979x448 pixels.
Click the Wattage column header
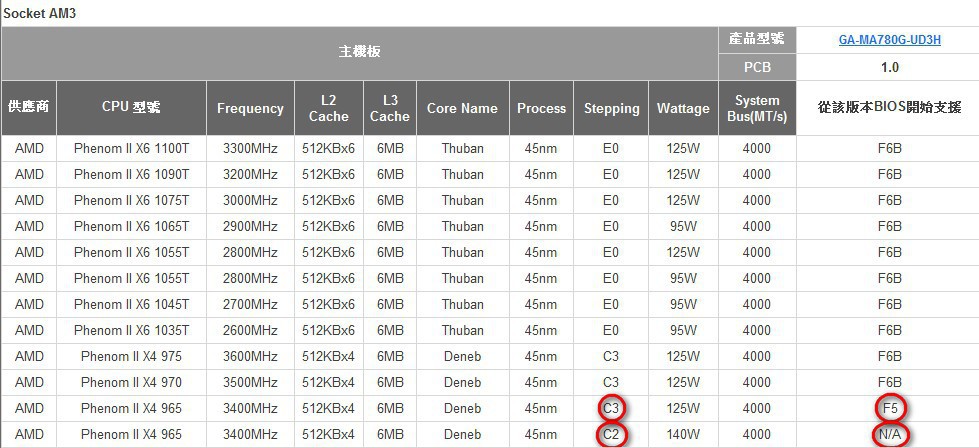coord(683,108)
